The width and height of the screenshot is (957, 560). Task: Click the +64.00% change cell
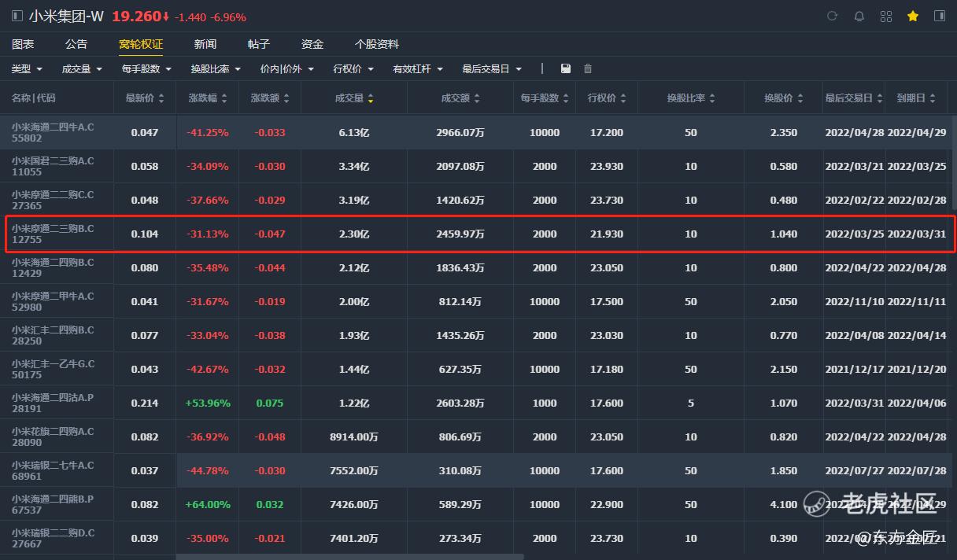click(208, 504)
